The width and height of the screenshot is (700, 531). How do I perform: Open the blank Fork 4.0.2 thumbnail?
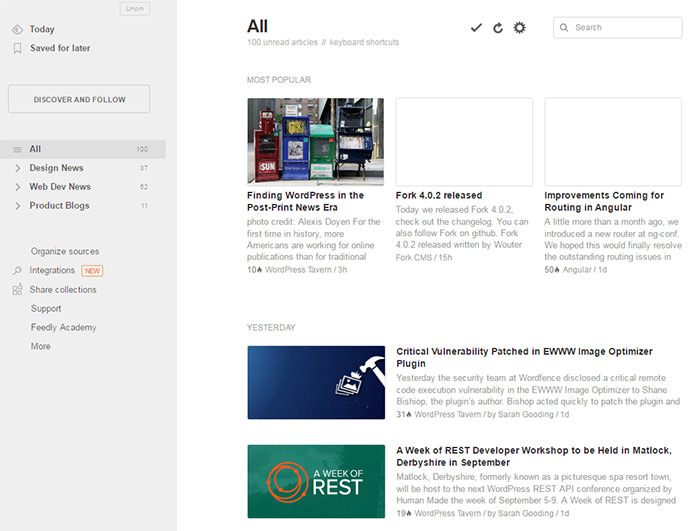(x=464, y=142)
